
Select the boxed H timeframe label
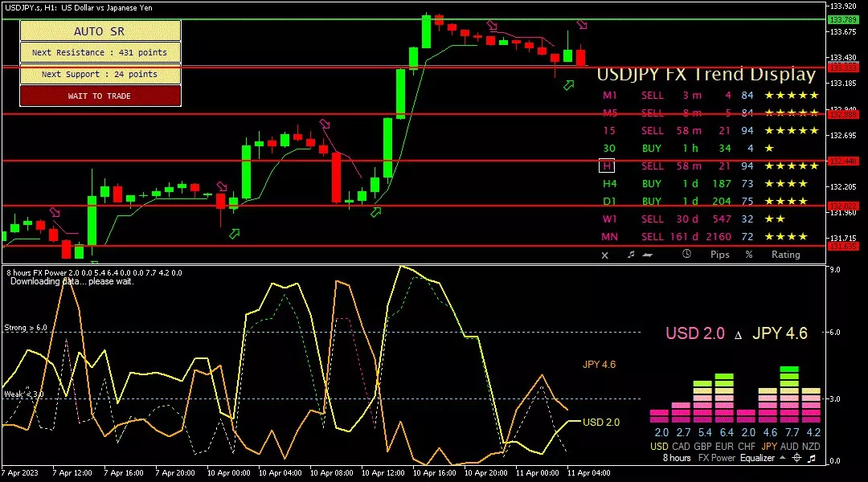click(607, 166)
